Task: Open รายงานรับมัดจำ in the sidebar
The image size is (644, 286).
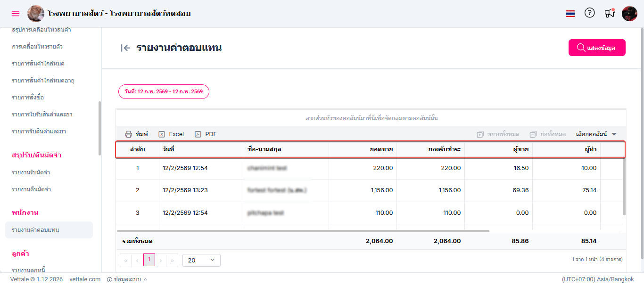Action: (x=31, y=172)
